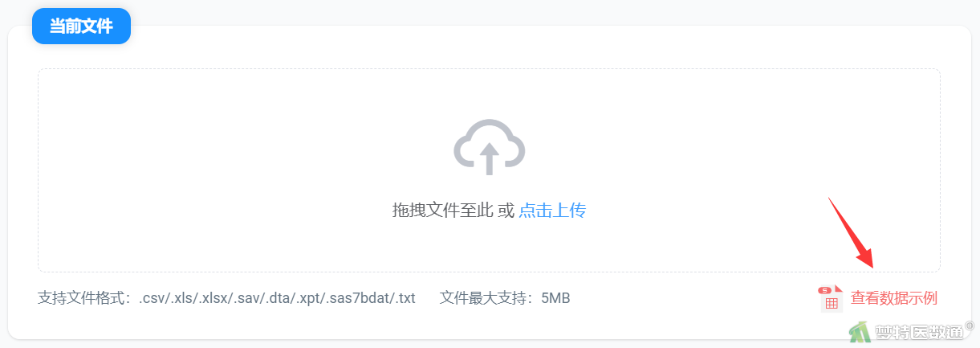Click the 梦特医数通 watermark text
The width and height of the screenshot is (980, 348).
919,333
